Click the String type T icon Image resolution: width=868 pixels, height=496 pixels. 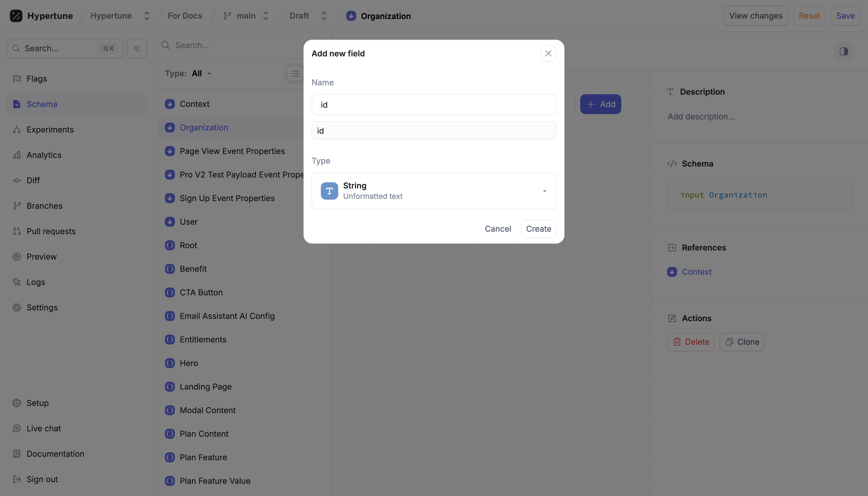pos(329,191)
